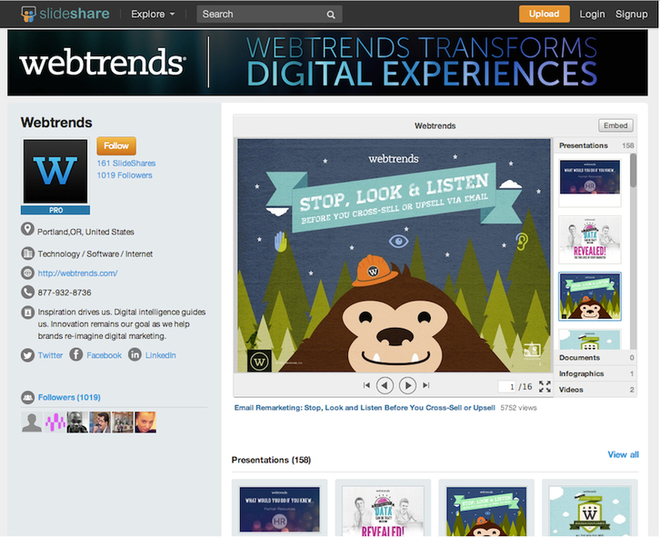The width and height of the screenshot is (660, 537).
Task: Select the Documents tab in player sidebar
Action: click(x=596, y=358)
